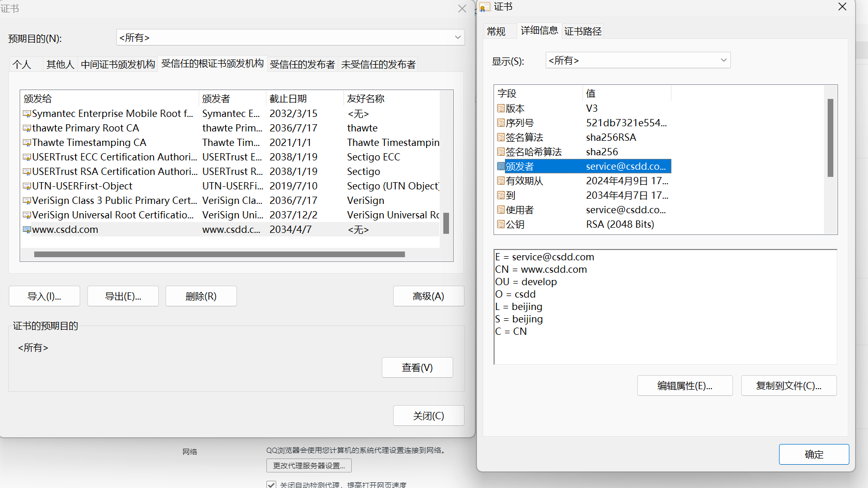Click certificate icon for VeriSign Class 3 Public Primary
The image size is (868, 488).
[27, 201]
